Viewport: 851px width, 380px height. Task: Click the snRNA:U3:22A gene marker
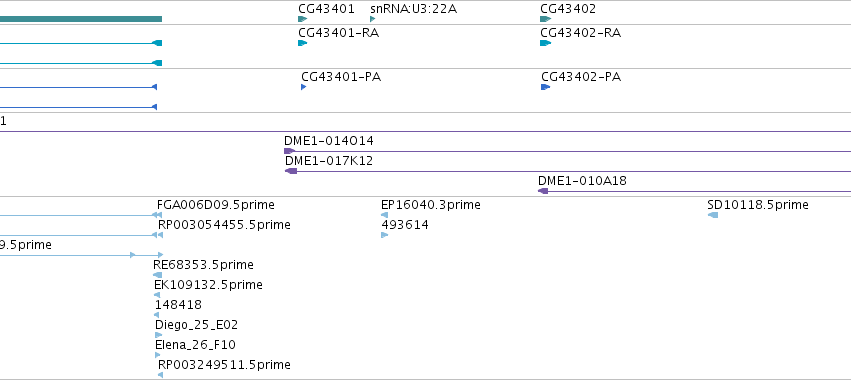click(372, 19)
